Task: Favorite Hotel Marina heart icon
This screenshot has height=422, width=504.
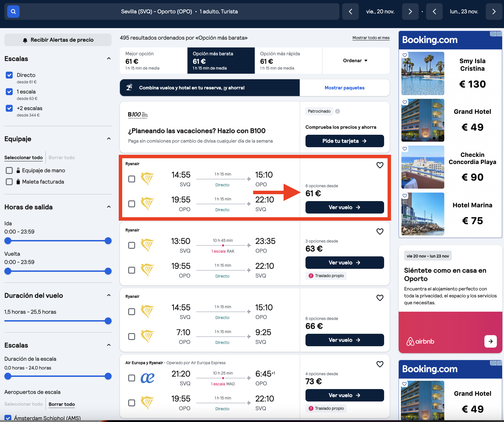Action: 405,196
